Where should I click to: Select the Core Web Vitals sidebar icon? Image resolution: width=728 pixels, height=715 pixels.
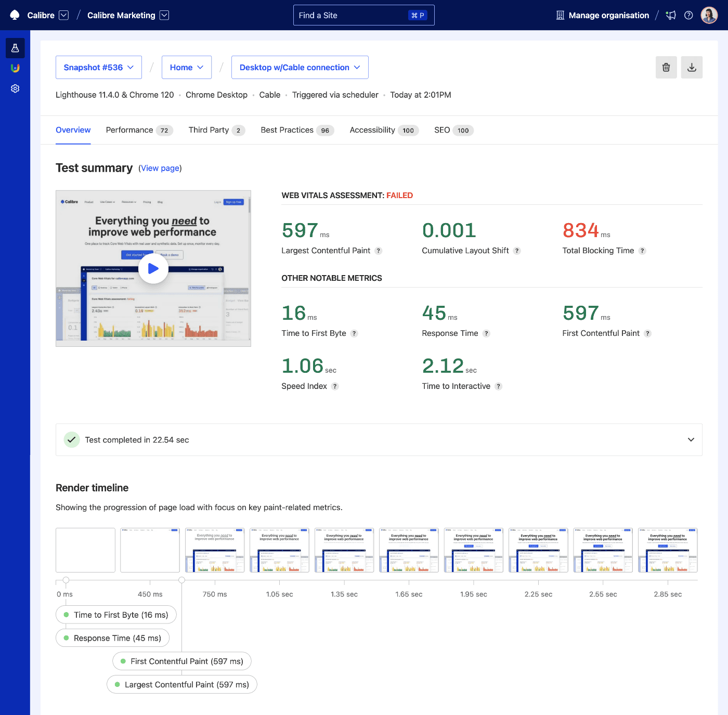click(15, 68)
